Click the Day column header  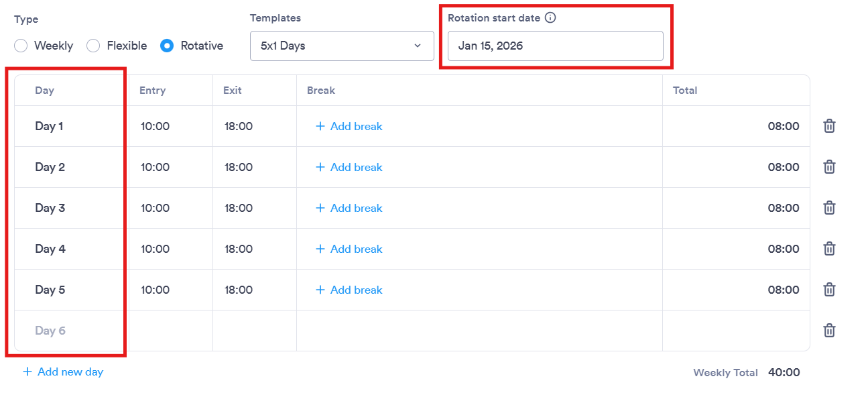pyautogui.click(x=44, y=90)
